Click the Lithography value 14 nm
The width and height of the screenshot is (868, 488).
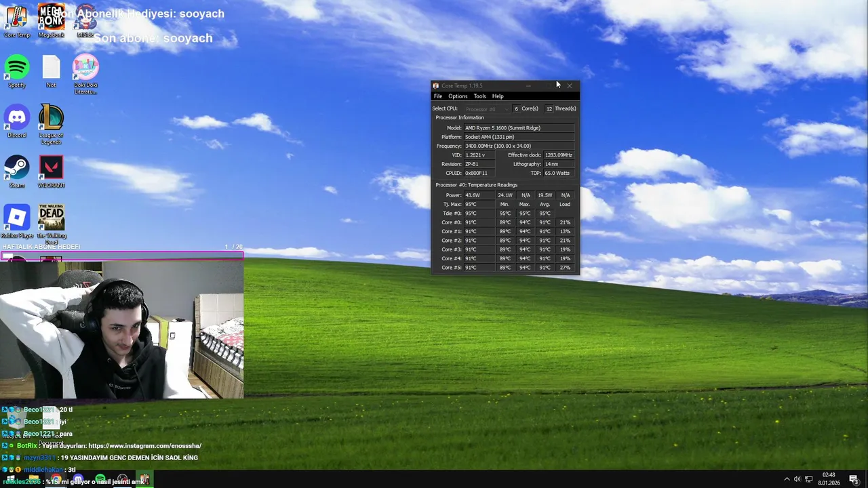[559, 164]
